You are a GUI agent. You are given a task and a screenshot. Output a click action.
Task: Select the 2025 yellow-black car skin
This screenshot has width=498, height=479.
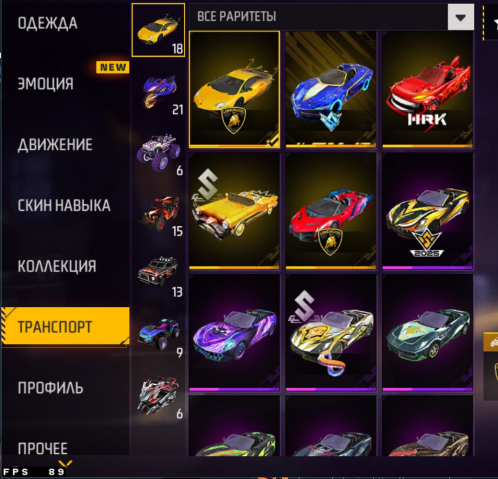click(428, 211)
